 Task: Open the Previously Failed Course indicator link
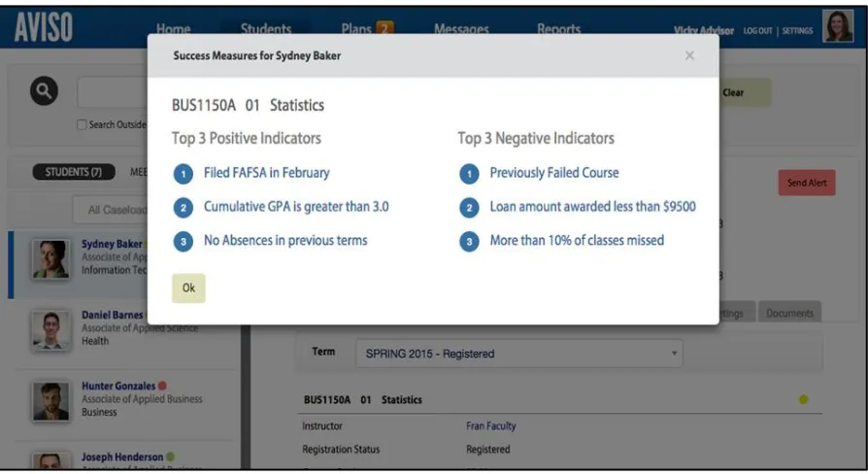[x=554, y=173]
